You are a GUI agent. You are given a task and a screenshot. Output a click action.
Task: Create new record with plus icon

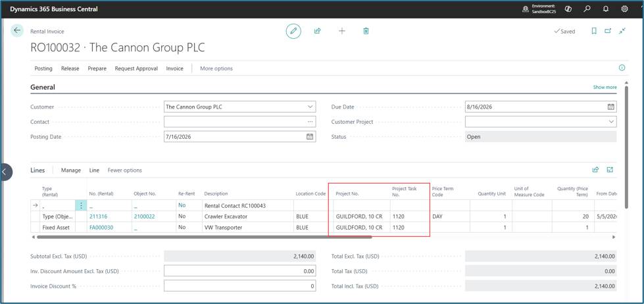(341, 31)
